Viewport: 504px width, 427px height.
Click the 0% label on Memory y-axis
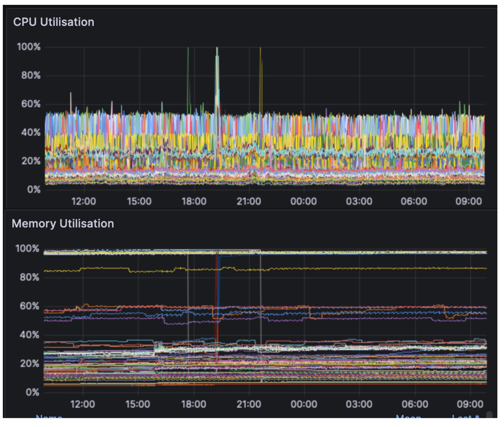click(x=32, y=392)
